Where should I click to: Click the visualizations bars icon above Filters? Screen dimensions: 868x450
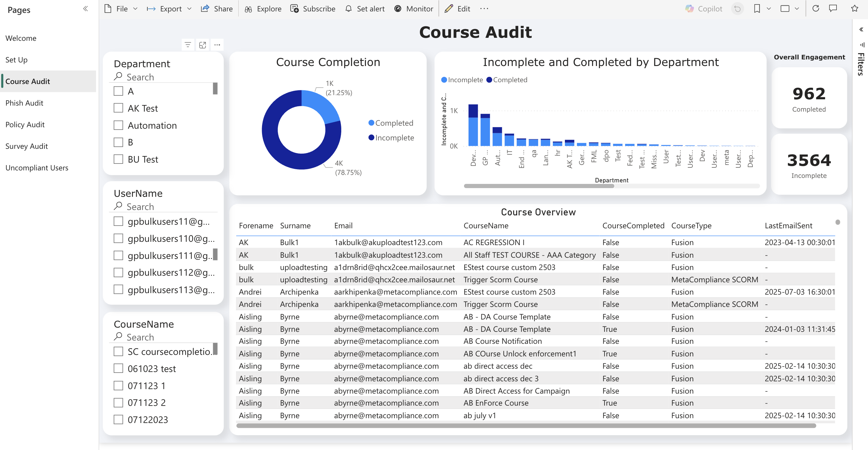(862, 44)
